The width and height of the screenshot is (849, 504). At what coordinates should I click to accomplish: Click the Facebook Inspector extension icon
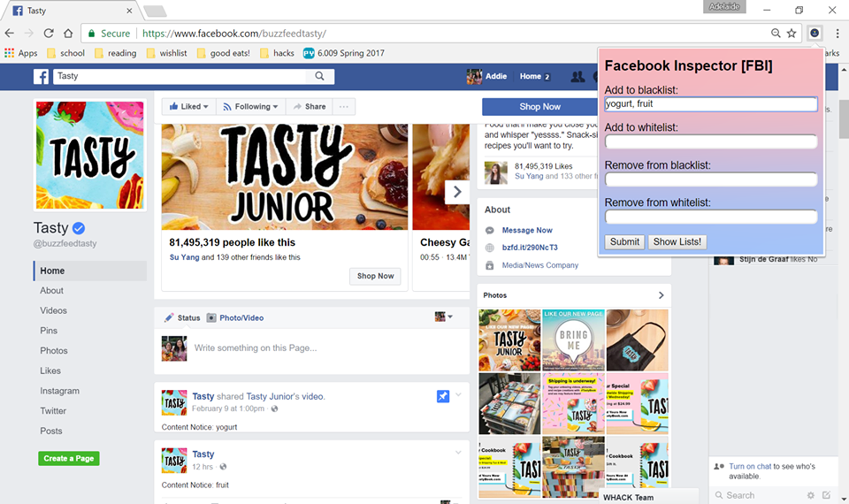pyautogui.click(x=814, y=33)
